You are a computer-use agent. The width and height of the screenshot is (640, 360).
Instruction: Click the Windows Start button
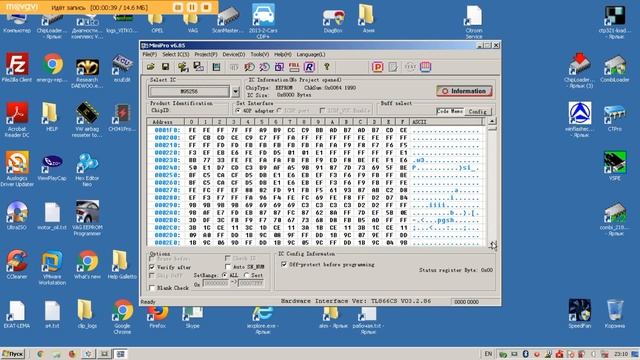click(13, 353)
